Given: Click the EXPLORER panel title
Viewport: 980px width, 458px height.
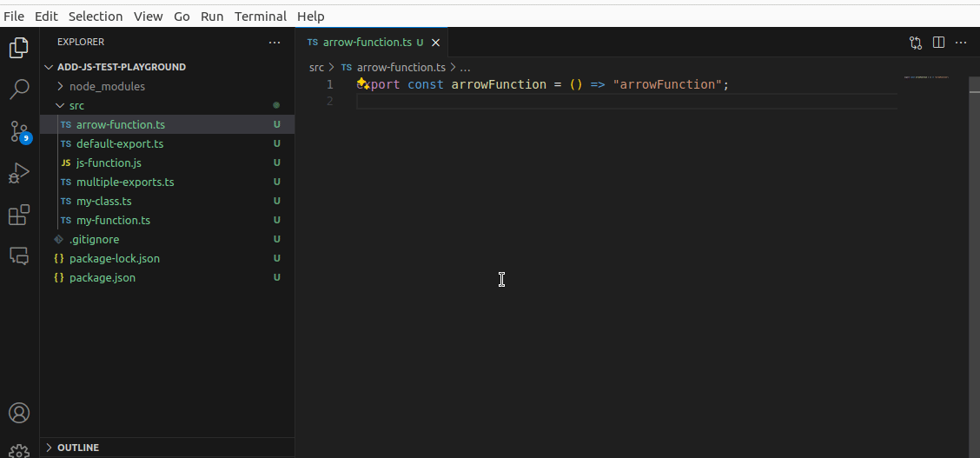Looking at the screenshot, I should pyautogui.click(x=81, y=42).
